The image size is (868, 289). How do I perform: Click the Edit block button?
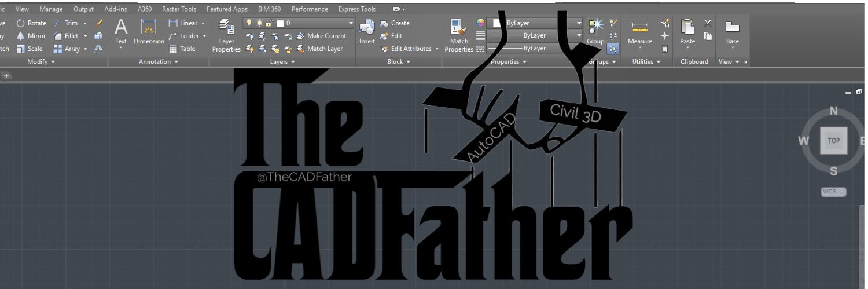(x=391, y=36)
